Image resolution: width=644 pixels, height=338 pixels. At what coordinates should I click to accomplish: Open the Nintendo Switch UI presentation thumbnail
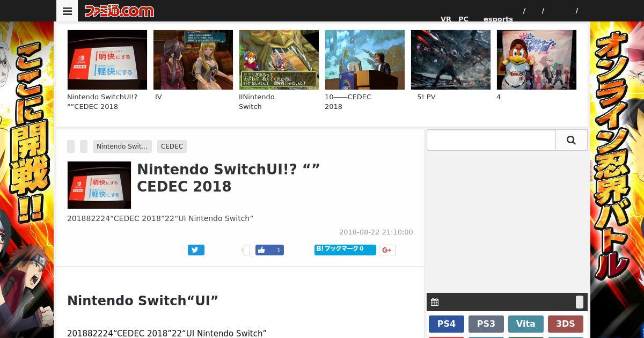[107, 60]
